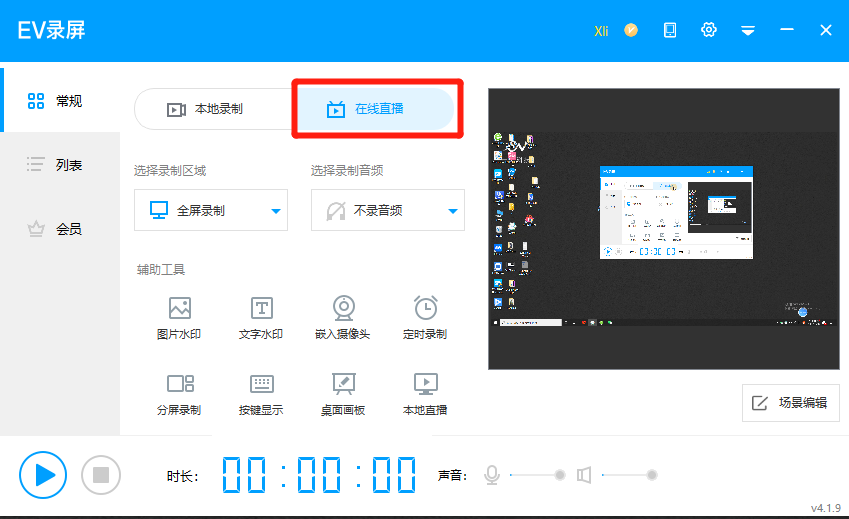Image resolution: width=849 pixels, height=519 pixels.
Task: Enable the 按键显示 keystroke display tool
Action: (261, 393)
